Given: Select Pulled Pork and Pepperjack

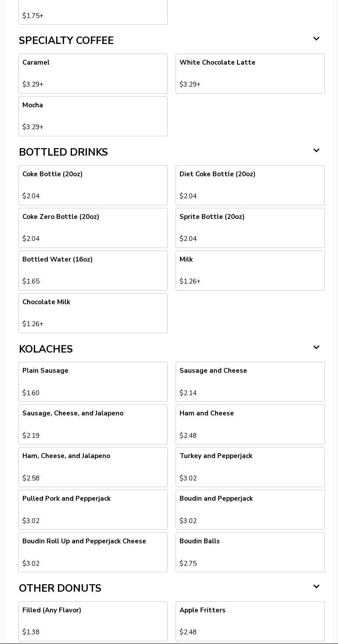Looking at the screenshot, I should click(x=93, y=509).
